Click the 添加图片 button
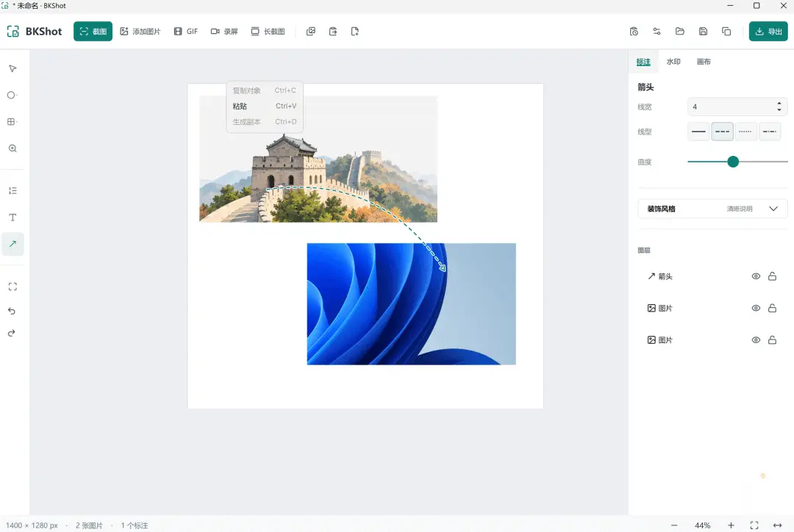794x532 pixels. pos(140,32)
